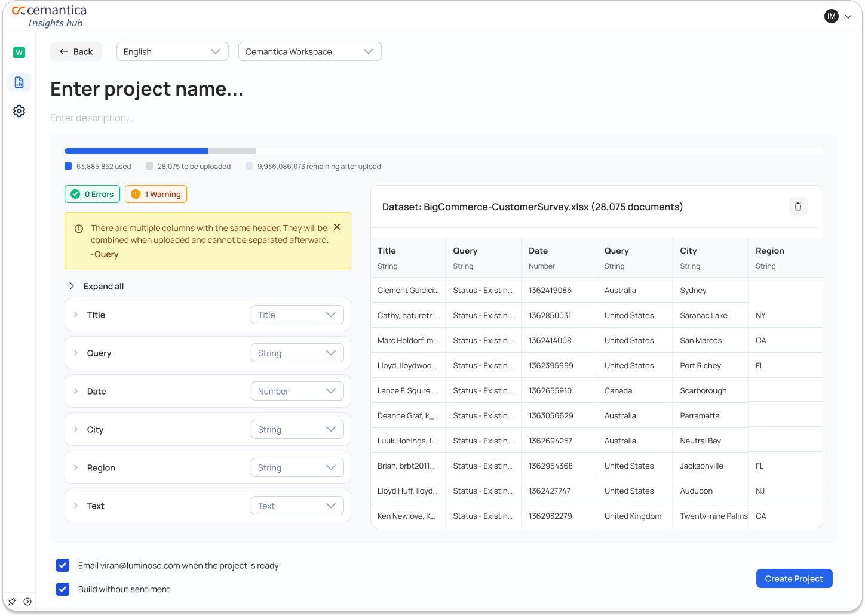Expand the Query field row

(76, 353)
